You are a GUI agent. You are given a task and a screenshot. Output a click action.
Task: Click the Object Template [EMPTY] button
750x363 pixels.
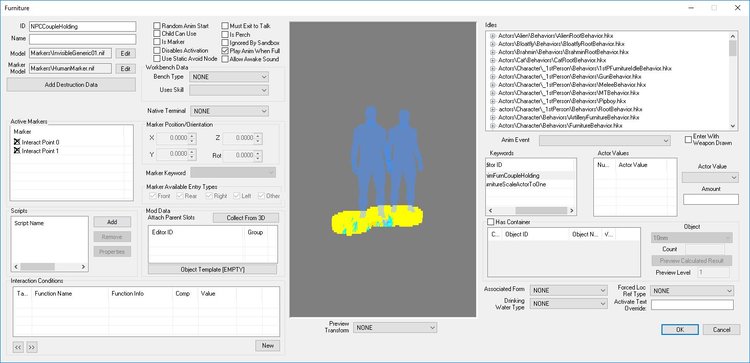[x=212, y=270]
